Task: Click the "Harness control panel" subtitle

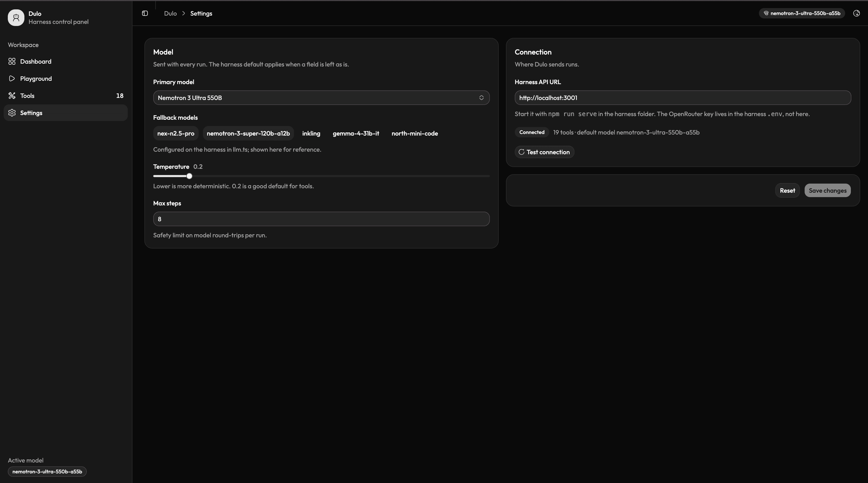Action: pyautogui.click(x=58, y=22)
